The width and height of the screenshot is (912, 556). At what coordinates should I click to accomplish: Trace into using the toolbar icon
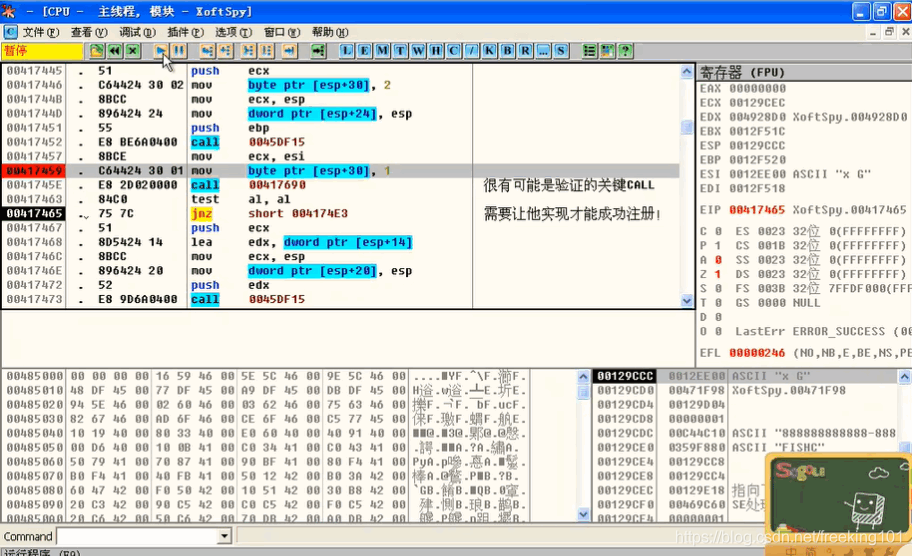[x=248, y=51]
